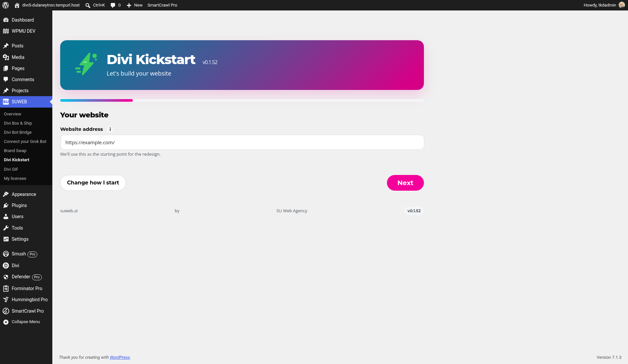Click the SmartCrawl Pro sidebar icon
Screen dimensions: 628x364
(6, 311)
